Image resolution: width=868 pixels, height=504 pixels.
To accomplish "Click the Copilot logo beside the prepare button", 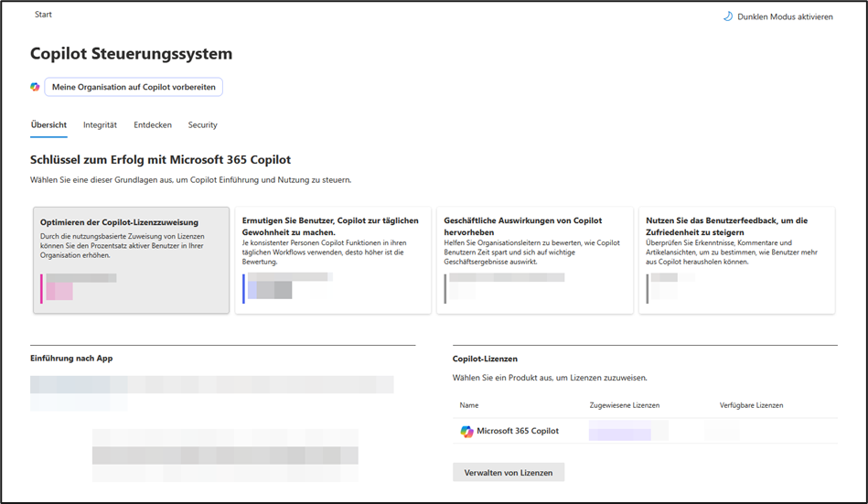I will (x=35, y=87).
